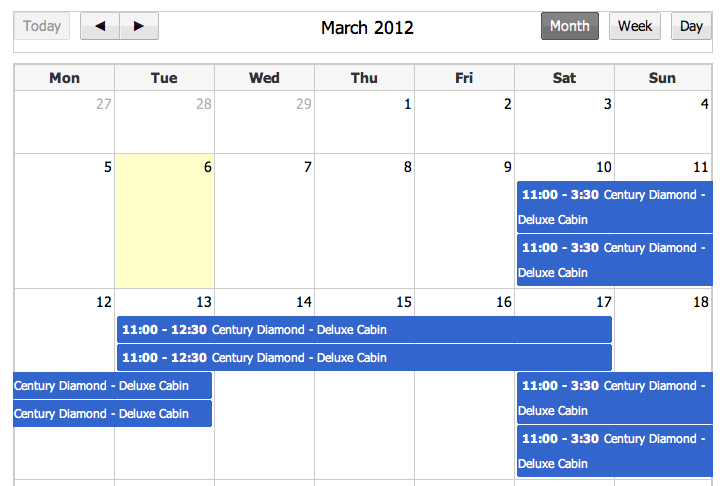This screenshot has height=486, width=727.
Task: Go to the previous month arrow
Action: click(100, 26)
